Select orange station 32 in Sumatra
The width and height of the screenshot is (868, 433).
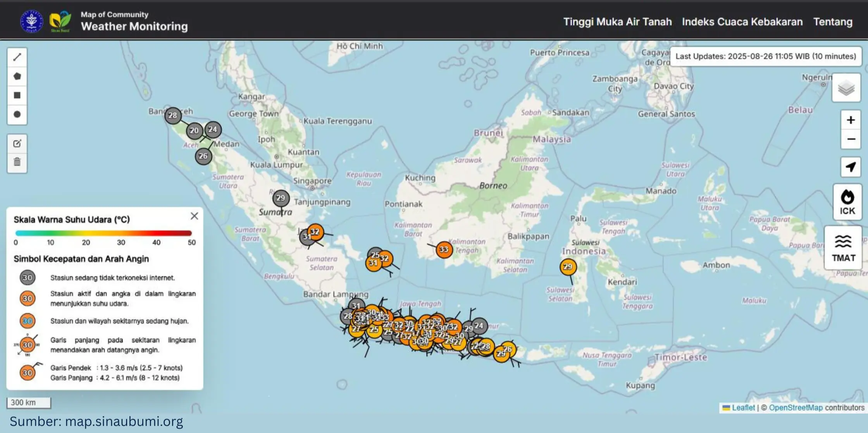pyautogui.click(x=315, y=232)
